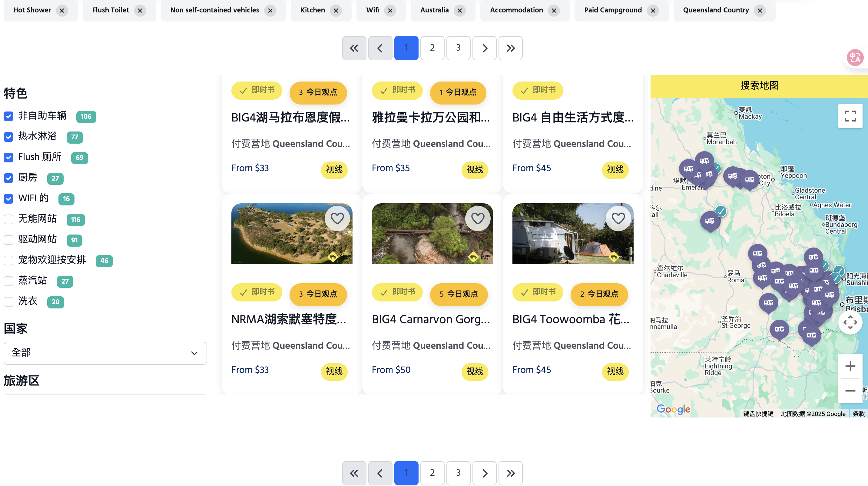This screenshot has width=868, height=486.
Task: Check the 蒸汽站 checkbox
Action: 8,281
